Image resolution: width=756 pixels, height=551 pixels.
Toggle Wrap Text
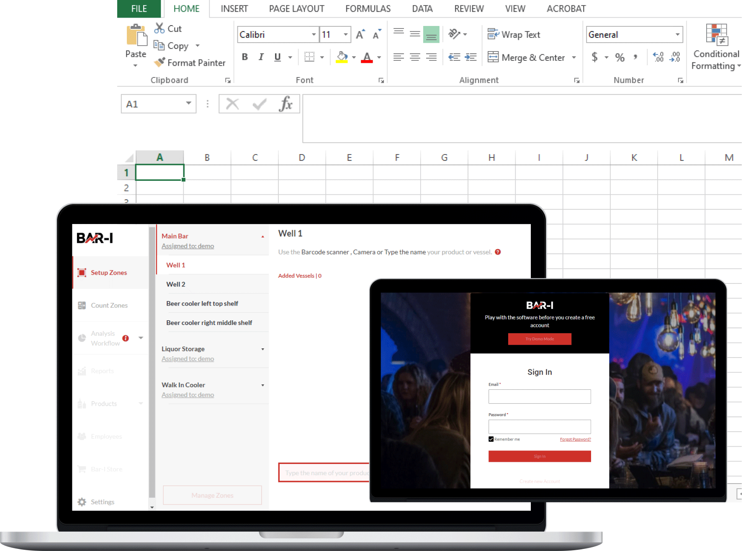514,34
